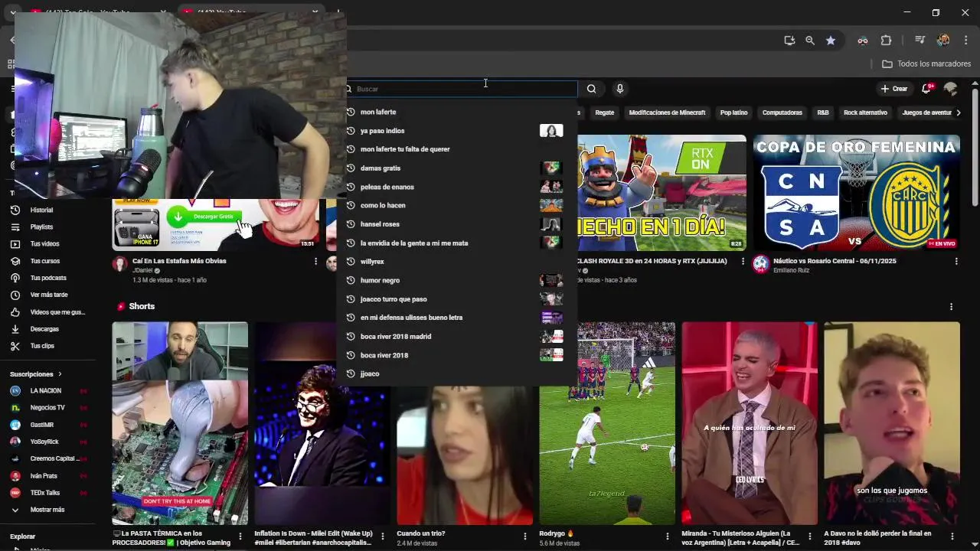This screenshot has height=551, width=980.
Task: Open the YouTube account avatar menu
Action: tap(951, 89)
